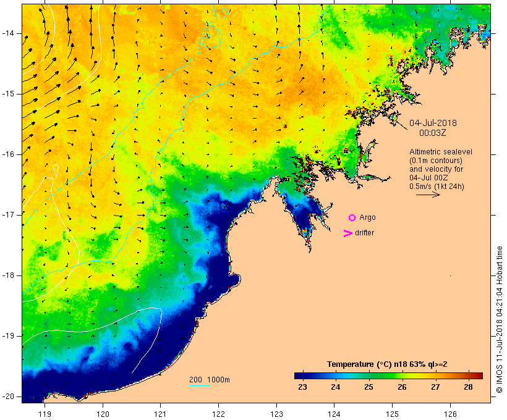Screen dimensions: 507x420
Task: Click the "drifter" legend label
Action: [x=364, y=233]
